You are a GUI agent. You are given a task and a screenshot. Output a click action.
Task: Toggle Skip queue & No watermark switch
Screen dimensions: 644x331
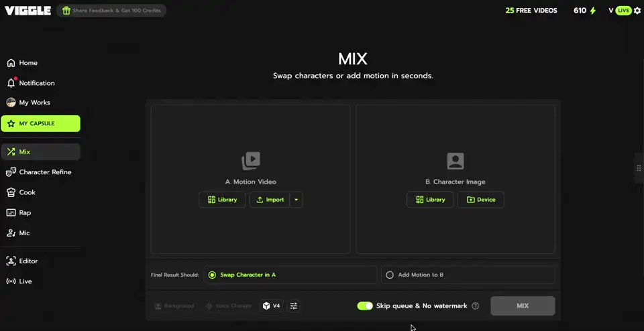[365, 306]
